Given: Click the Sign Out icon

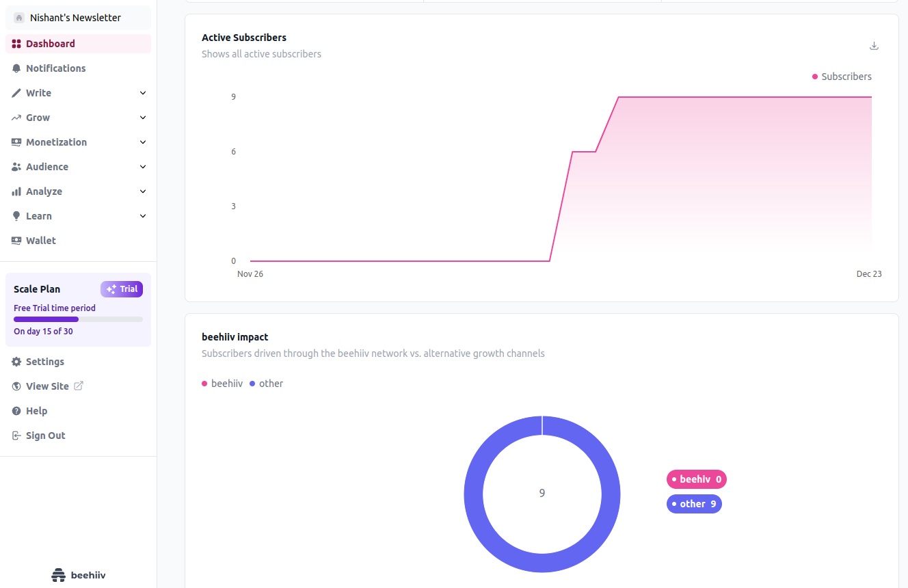Looking at the screenshot, I should (x=16, y=436).
